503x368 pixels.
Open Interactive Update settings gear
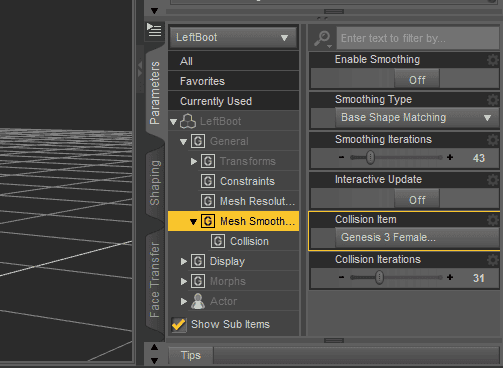(493, 180)
